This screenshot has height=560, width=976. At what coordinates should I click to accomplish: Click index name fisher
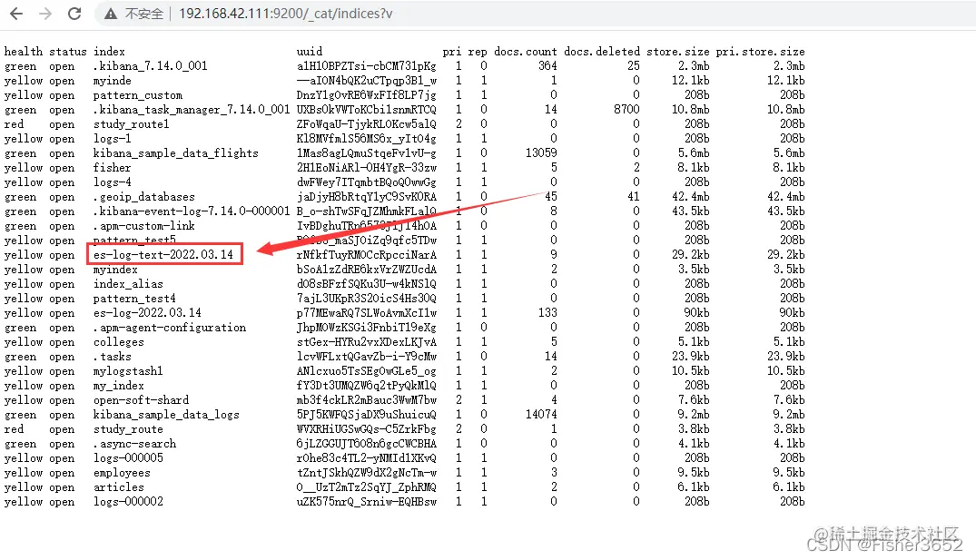click(x=112, y=167)
